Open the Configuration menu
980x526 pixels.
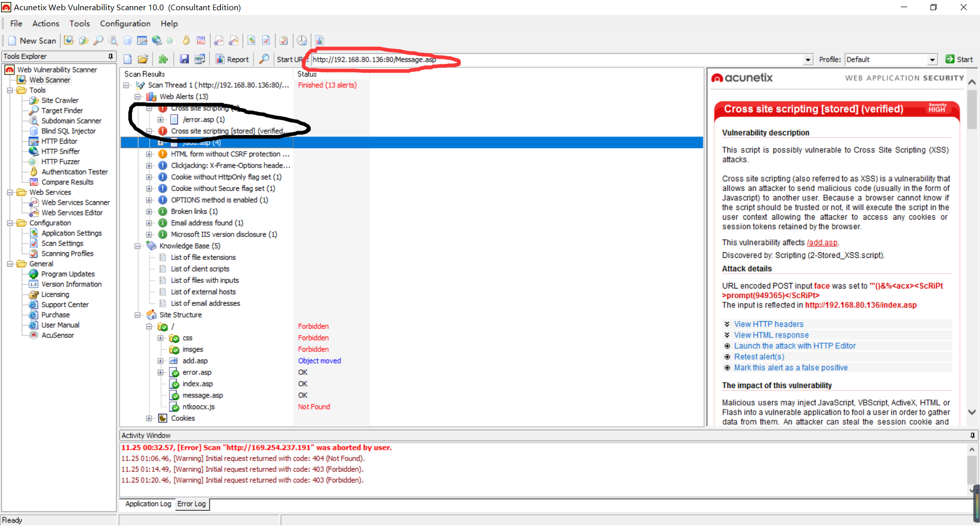tap(125, 23)
